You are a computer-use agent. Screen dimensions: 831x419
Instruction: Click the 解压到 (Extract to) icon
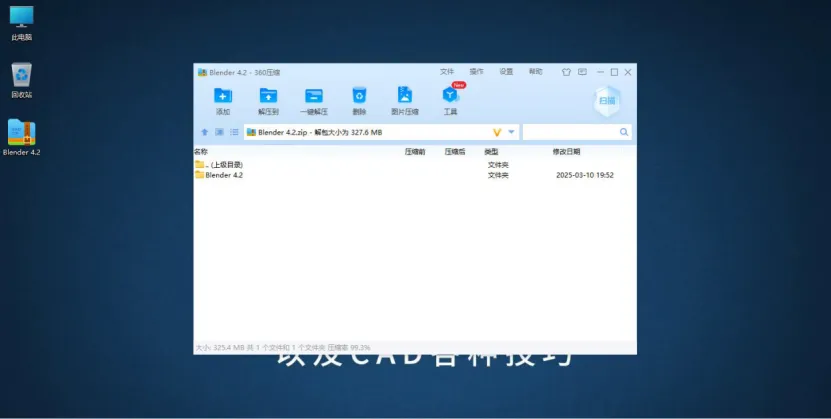click(x=268, y=96)
